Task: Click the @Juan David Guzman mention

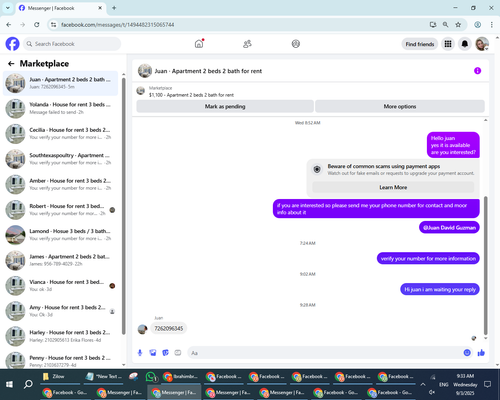Action: pos(449,228)
